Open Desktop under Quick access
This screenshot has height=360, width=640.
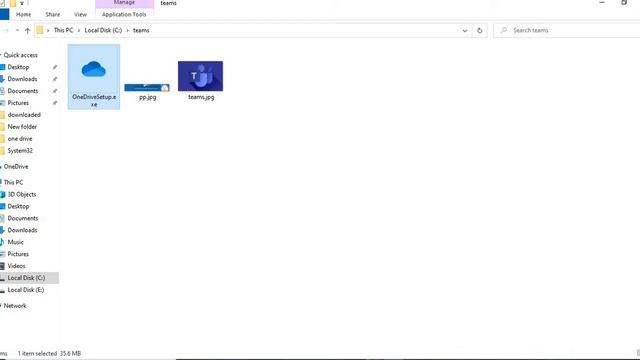coord(18,67)
